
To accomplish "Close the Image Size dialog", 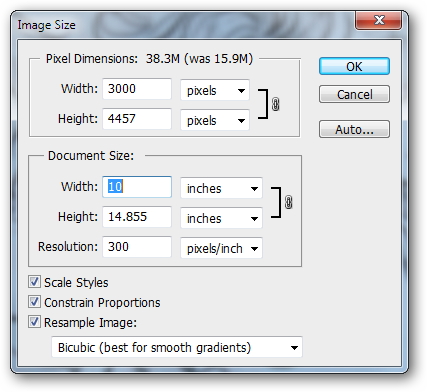I will pyautogui.click(x=379, y=20).
